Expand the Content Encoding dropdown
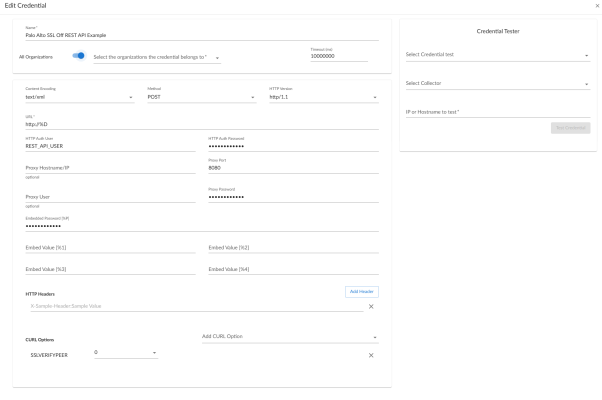The height and width of the screenshot is (400, 602). 79,98
